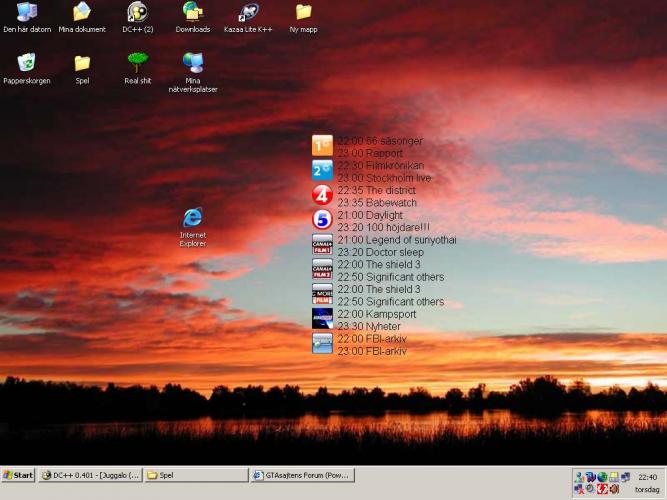This screenshot has width=667, height=500.
Task: Open the Mina nätverksplatser icon
Action: click(193, 63)
